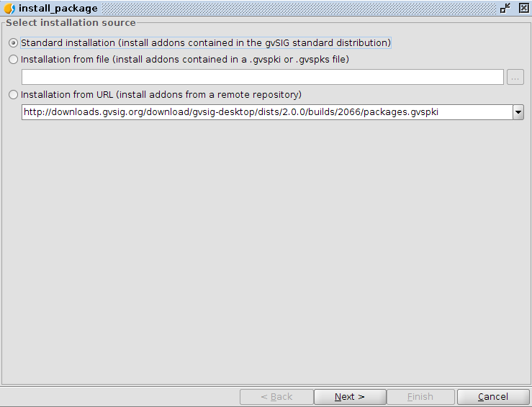Open the repository URL dropdown arrow
Image resolution: width=532 pixels, height=407 pixels.
click(x=518, y=112)
